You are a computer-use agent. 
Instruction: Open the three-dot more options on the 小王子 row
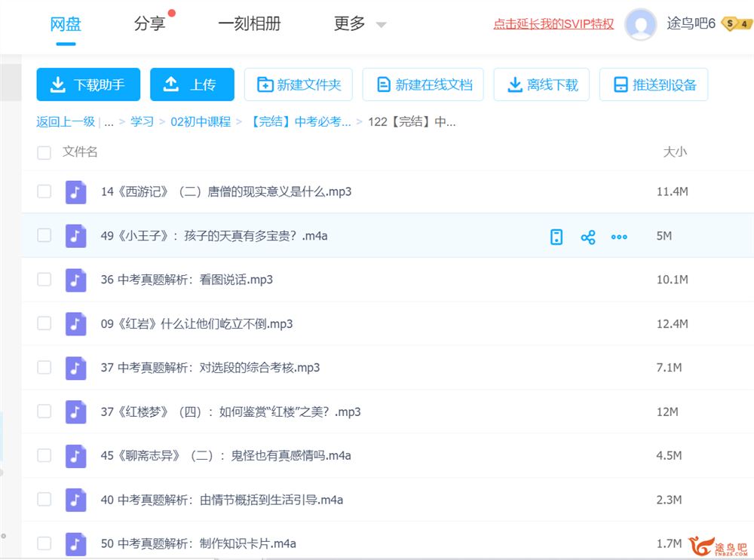[x=619, y=237]
